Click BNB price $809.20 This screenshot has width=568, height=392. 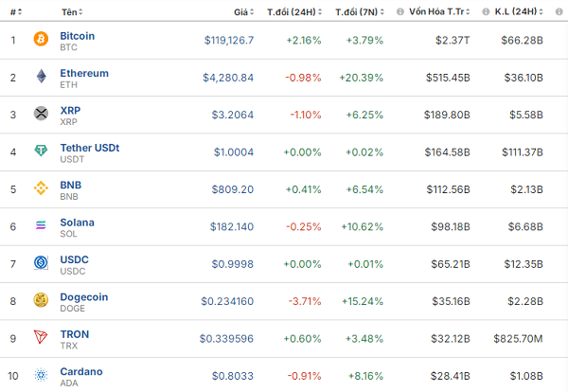click(233, 189)
